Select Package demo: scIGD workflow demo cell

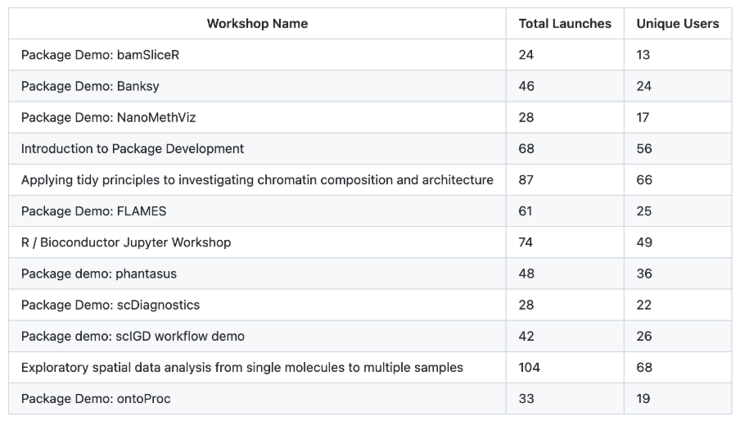click(133, 336)
